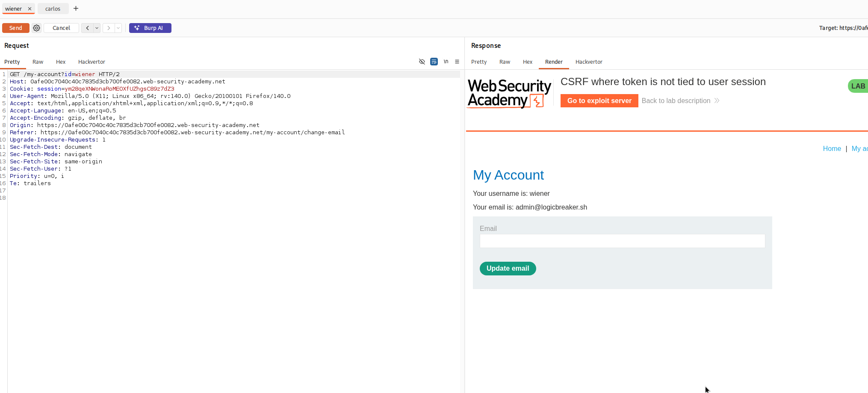Add a new Repeater tab
The width and height of the screenshot is (868, 393).
click(76, 9)
